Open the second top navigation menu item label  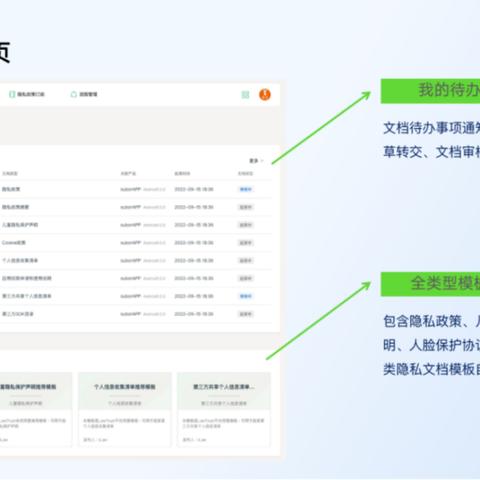88,94
